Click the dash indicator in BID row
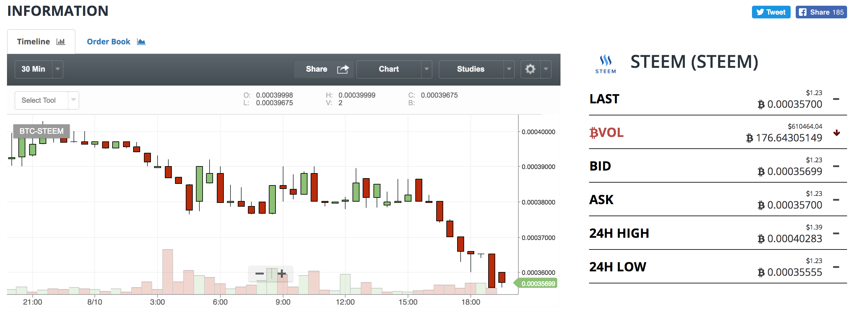This screenshot has height=317, width=868. pos(836,166)
